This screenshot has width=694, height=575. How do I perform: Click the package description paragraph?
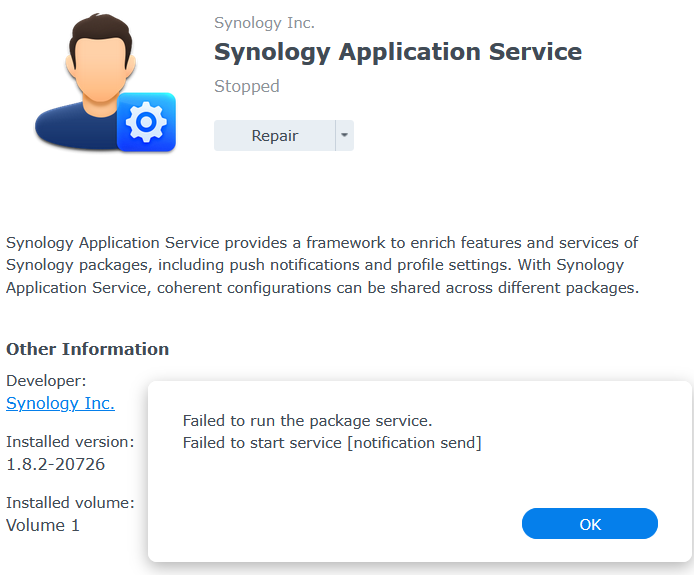pos(322,265)
